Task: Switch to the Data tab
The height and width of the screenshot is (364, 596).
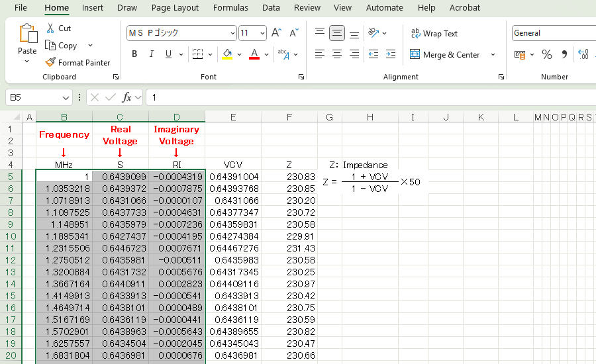Action: pos(271,7)
